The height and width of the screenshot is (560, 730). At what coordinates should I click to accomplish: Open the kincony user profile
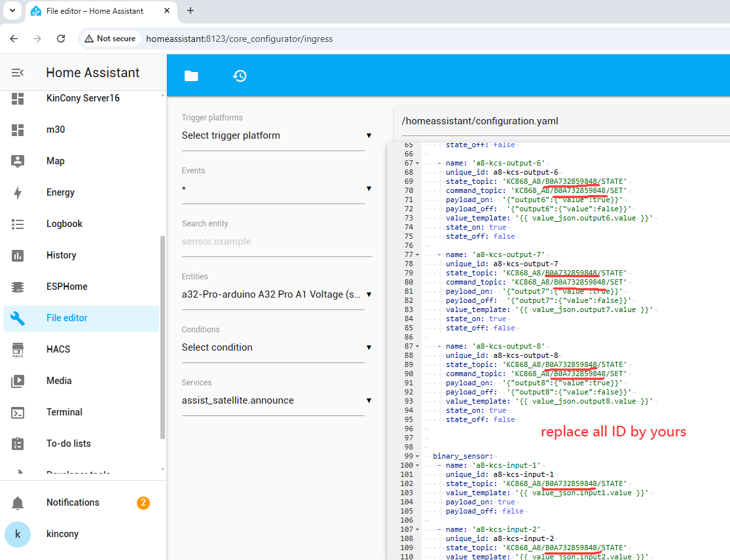(x=62, y=534)
